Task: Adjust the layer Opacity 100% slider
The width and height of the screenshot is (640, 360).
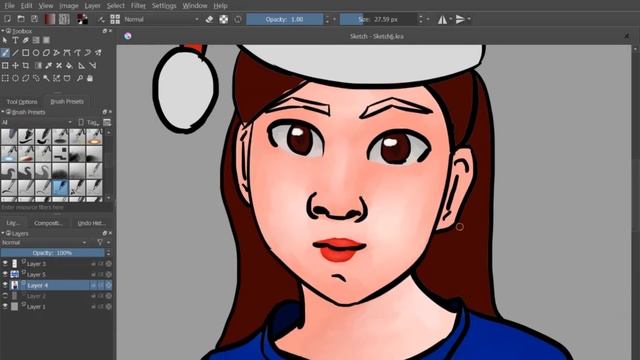Action: [52, 253]
